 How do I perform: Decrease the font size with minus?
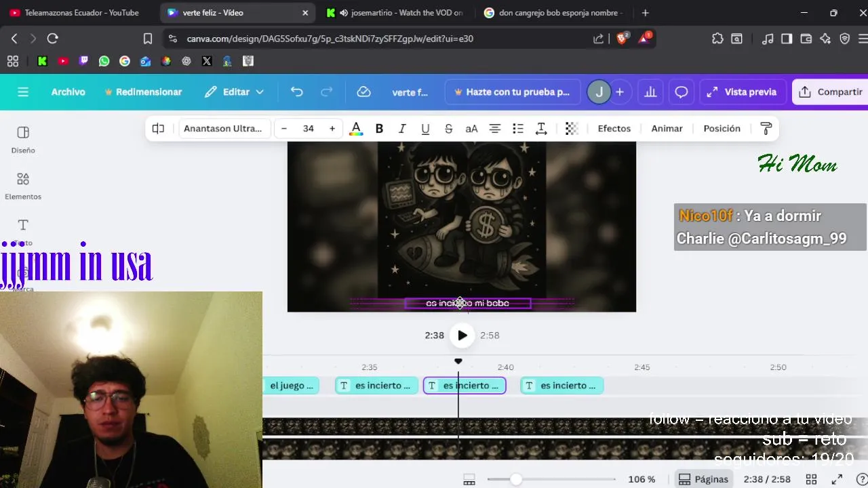pyautogui.click(x=284, y=129)
